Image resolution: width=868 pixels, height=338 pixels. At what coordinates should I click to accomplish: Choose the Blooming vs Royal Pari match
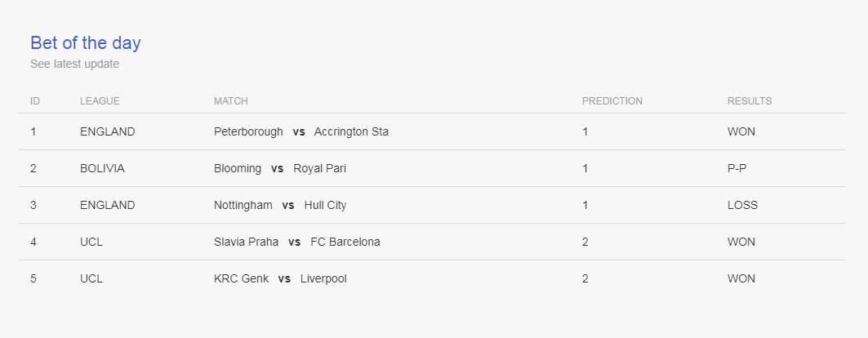280,168
